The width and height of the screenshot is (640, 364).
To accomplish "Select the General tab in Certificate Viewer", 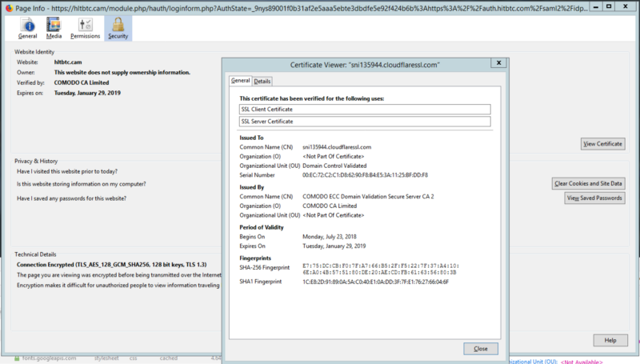I will [x=241, y=81].
